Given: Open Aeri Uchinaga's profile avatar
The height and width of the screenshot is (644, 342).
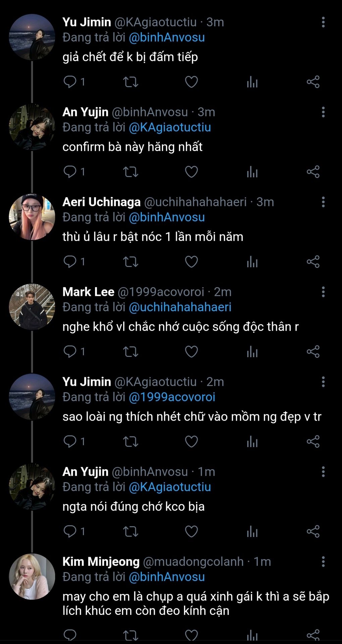Looking at the screenshot, I should pyautogui.click(x=32, y=217).
